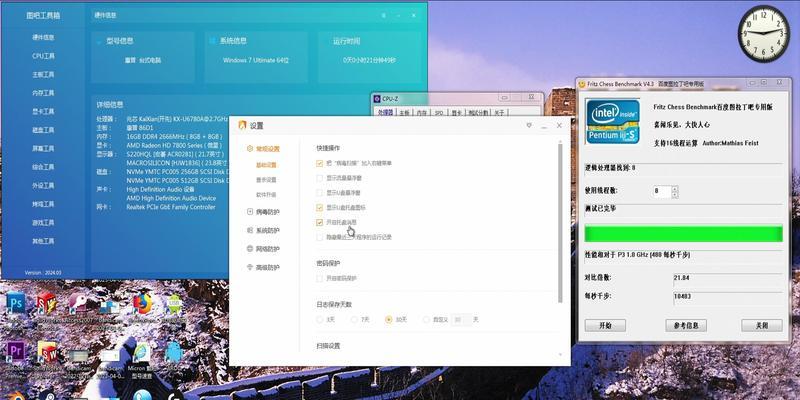Click the 设置 window logo icon
This screenshot has height=400, width=800.
pos(242,125)
